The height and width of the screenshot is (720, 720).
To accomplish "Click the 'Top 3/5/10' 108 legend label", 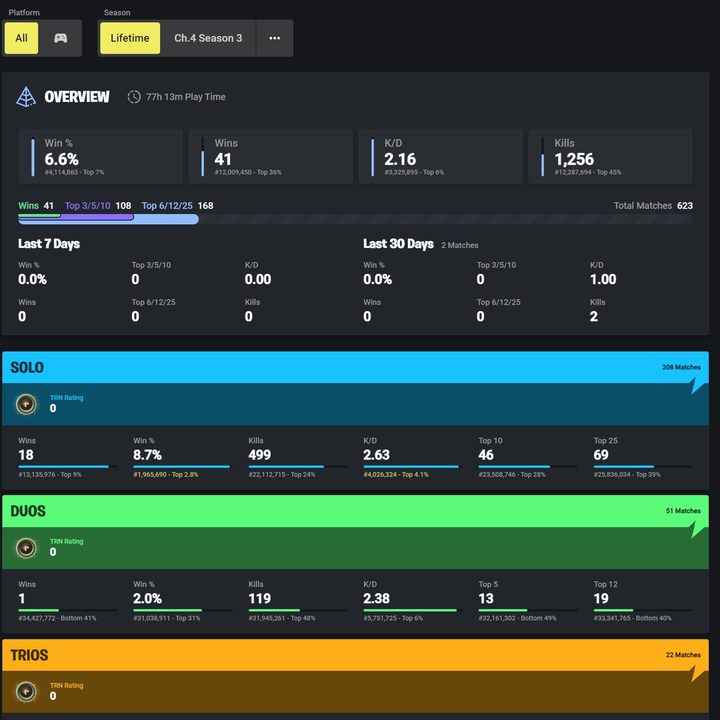I will click(x=98, y=206).
